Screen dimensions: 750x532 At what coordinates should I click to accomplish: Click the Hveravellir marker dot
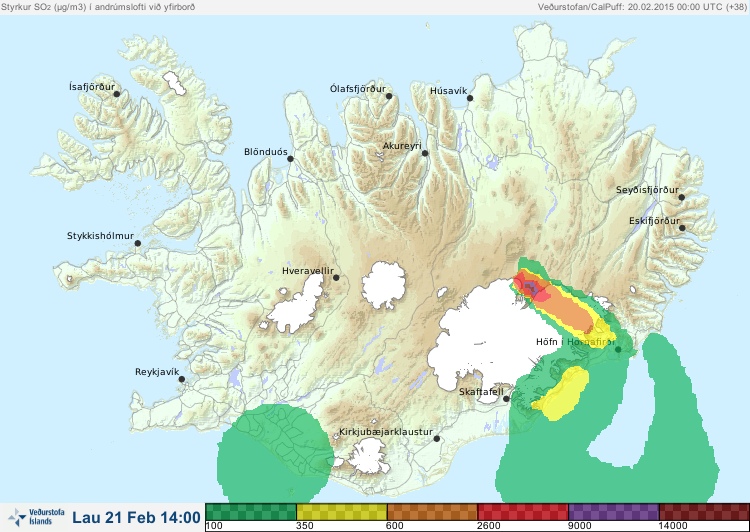(x=336, y=277)
